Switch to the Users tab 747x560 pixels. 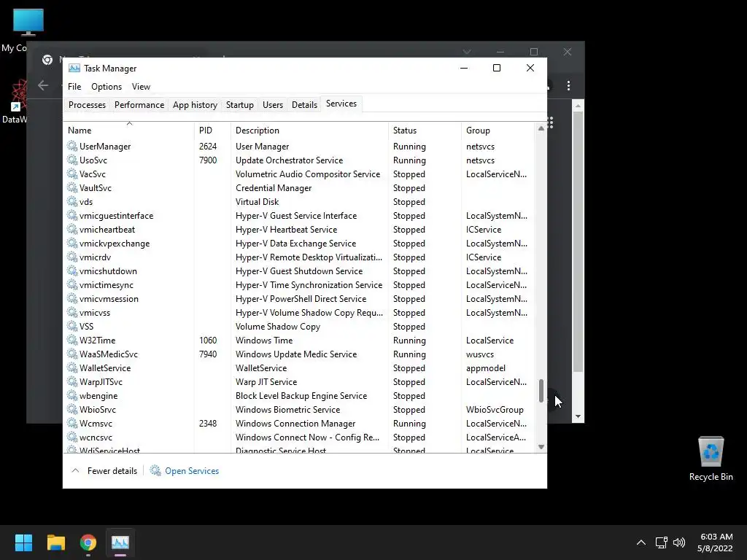pyautogui.click(x=273, y=105)
